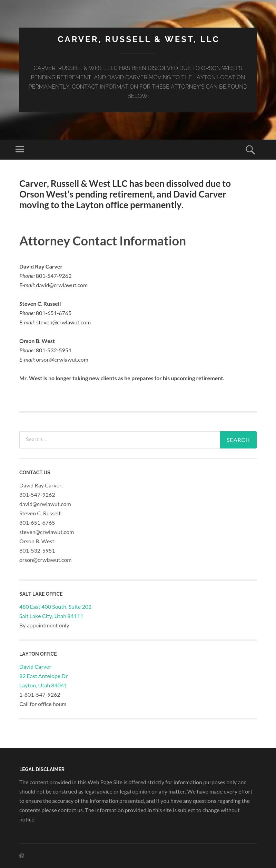This screenshot has width=276, height=868.
Task: Click the WordPress logo in footer
Action: tap(22, 855)
